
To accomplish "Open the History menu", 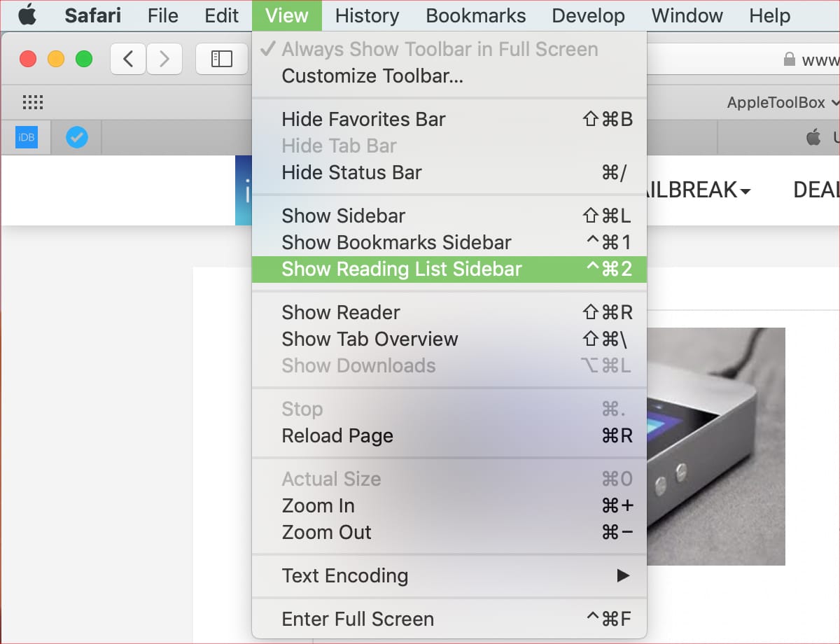I will point(367,15).
